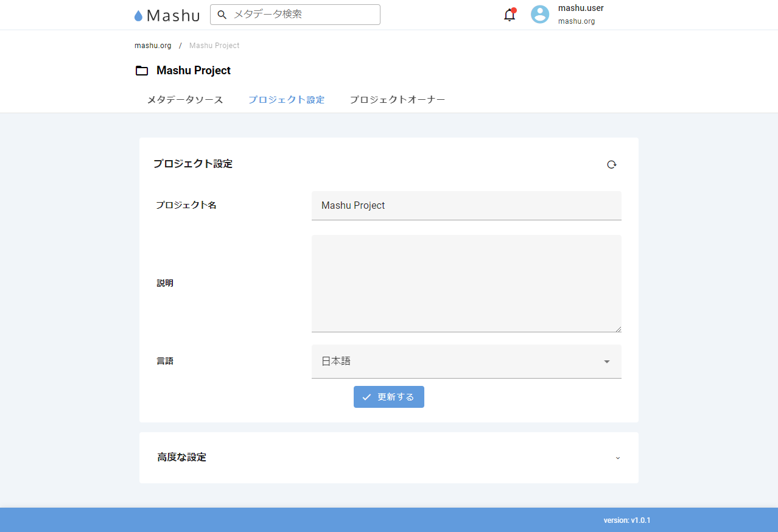The height and width of the screenshot is (532, 778).
Task: Click the folder icon beside Mashu Project
Action: tap(142, 71)
